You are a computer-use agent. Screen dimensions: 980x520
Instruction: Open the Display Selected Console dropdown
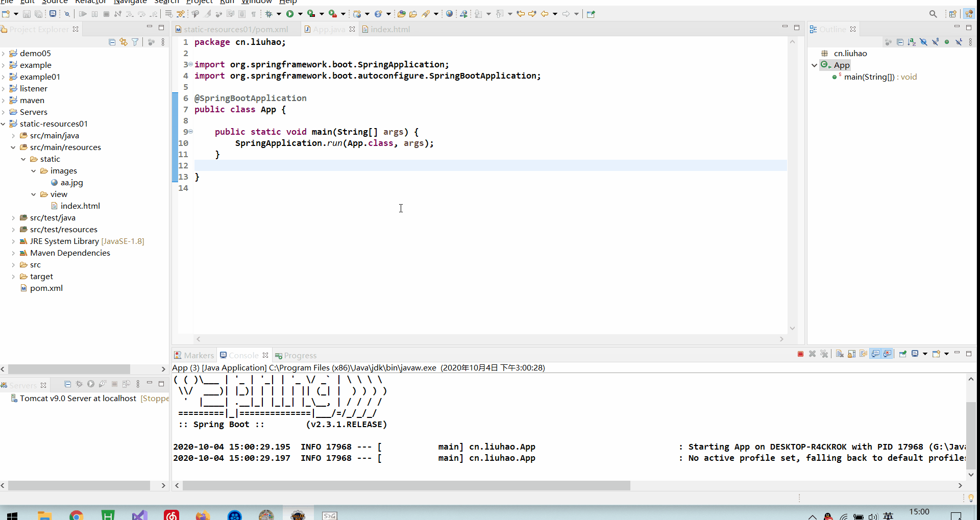(925, 354)
